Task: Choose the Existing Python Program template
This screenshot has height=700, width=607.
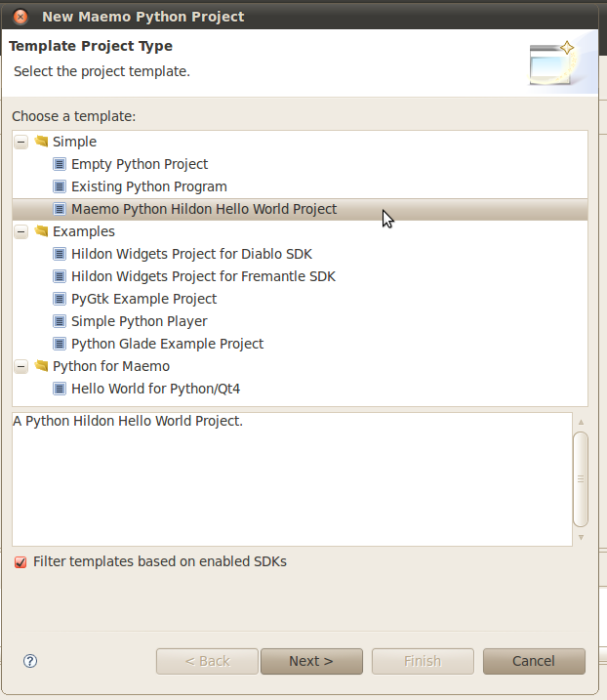Action: tap(149, 186)
